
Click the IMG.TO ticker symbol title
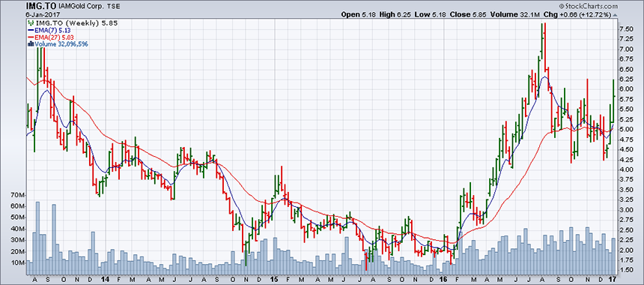[x=40, y=6]
